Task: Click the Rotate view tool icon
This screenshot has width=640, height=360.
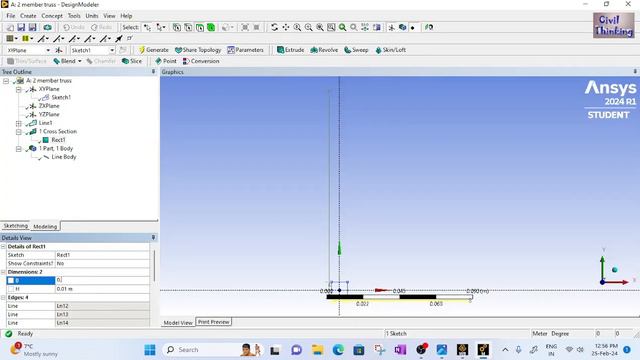Action: [274, 27]
